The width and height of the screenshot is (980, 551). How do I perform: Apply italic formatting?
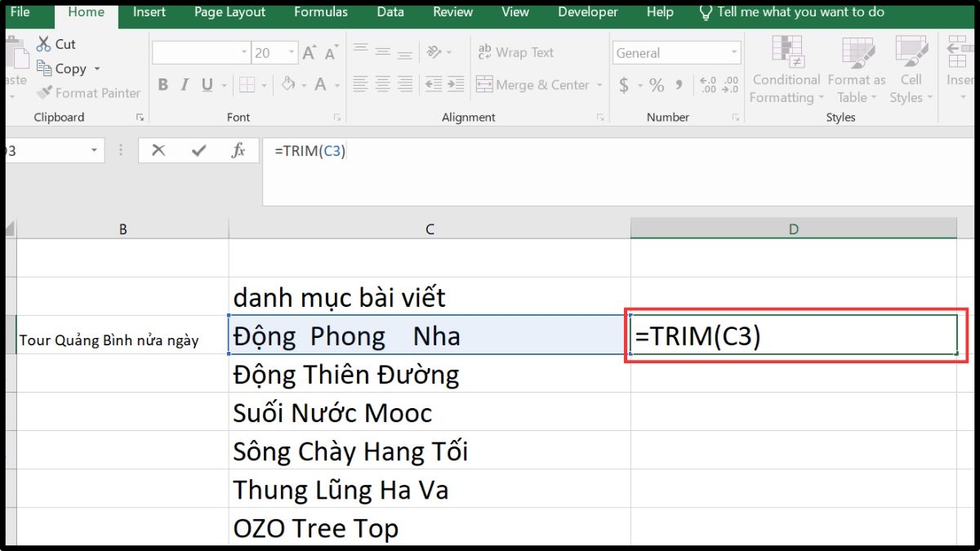(185, 84)
